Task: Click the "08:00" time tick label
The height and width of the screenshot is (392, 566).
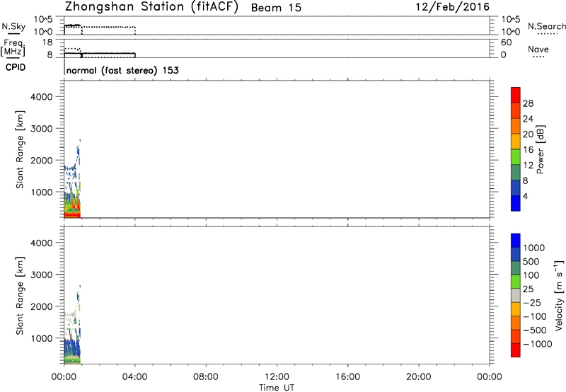Action: [x=205, y=377]
